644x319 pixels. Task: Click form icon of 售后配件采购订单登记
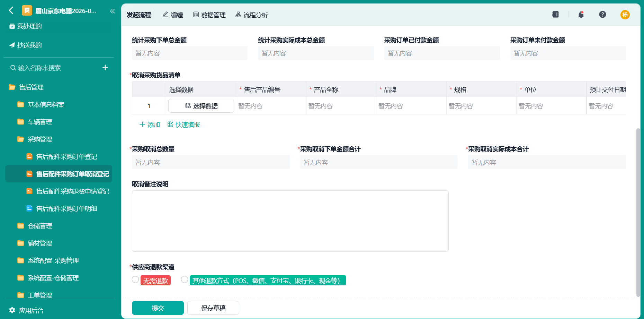[29, 156]
